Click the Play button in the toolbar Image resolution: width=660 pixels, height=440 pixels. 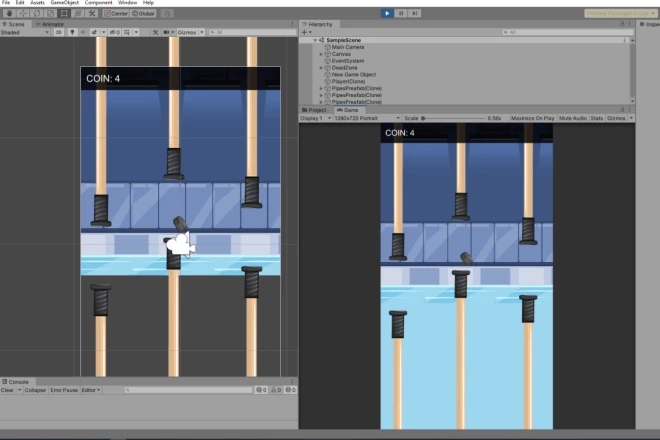387,13
